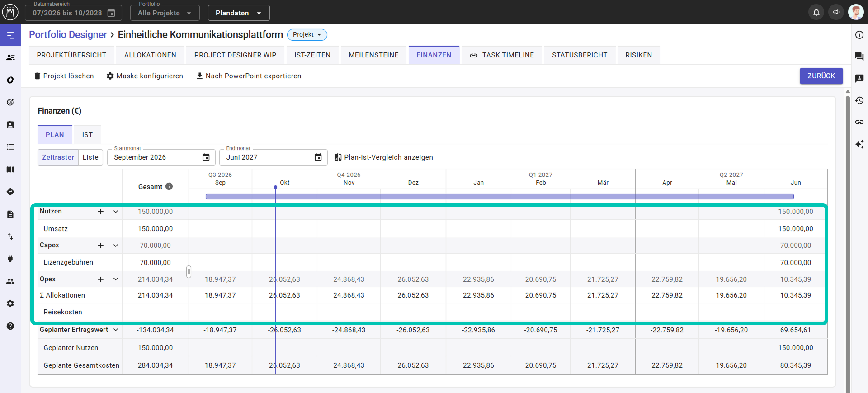Open the Alle Projekte portfolio dropdown
This screenshot has height=393, width=868.
pyautogui.click(x=165, y=13)
